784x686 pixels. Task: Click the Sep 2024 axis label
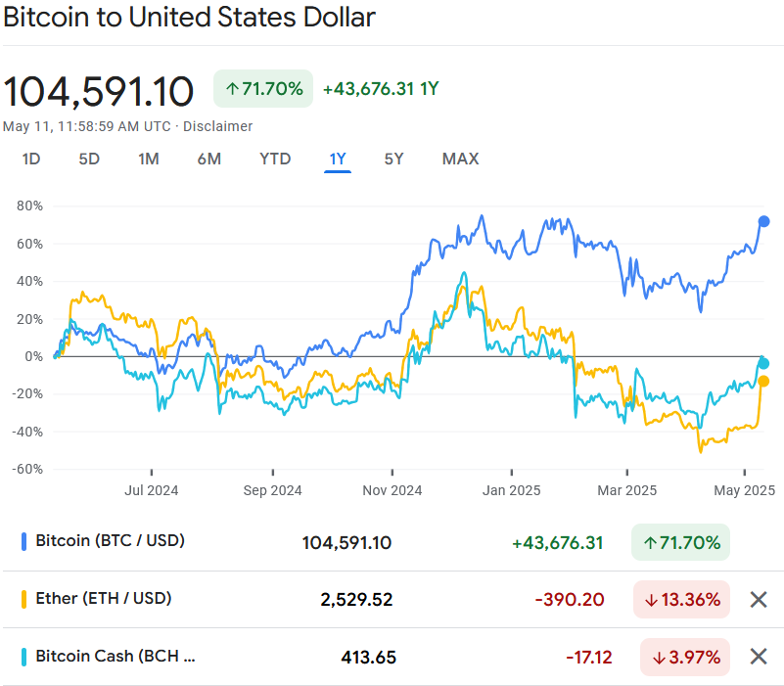pos(272,490)
